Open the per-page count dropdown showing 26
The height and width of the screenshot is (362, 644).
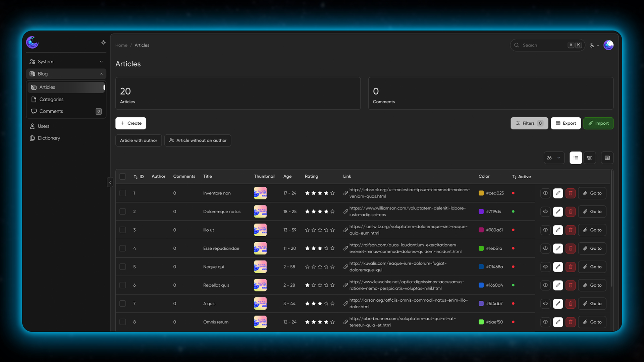click(554, 158)
